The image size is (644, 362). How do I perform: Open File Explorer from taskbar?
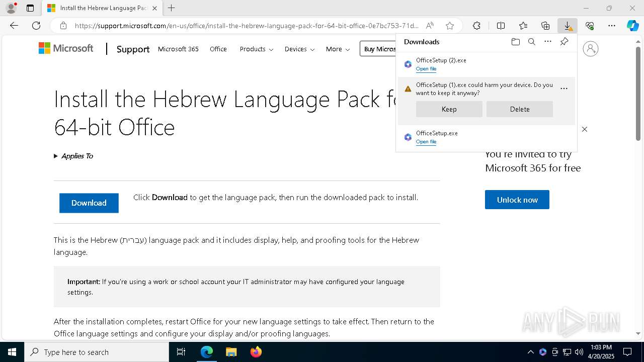[x=231, y=352]
